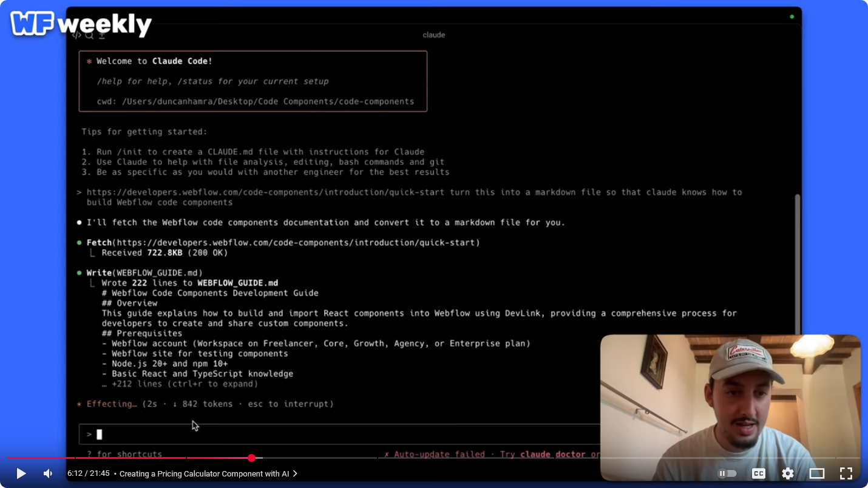Open chapter 'Creating a Pricing Calculator Component with AI'
Image resolution: width=868 pixels, height=488 pixels.
pos(208,473)
